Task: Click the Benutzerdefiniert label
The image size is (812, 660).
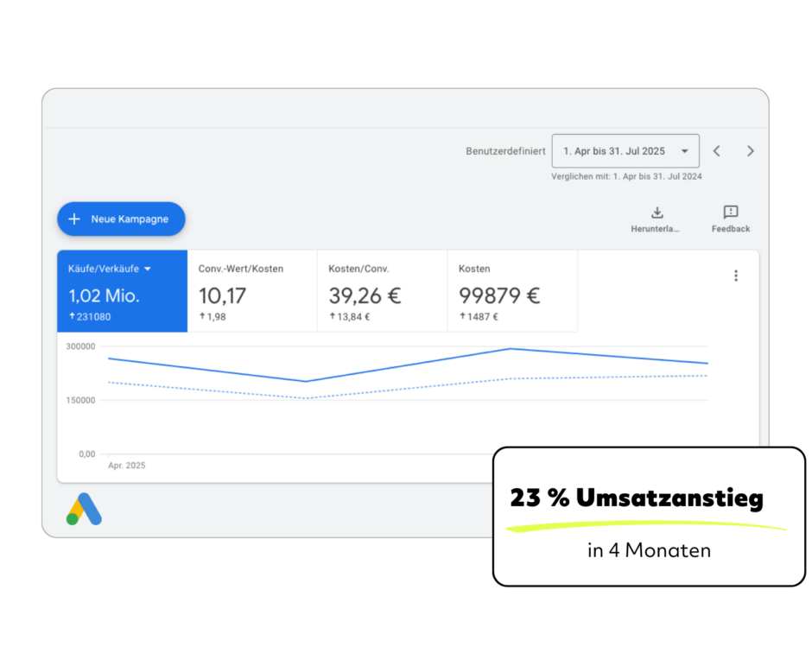Action: click(x=505, y=151)
